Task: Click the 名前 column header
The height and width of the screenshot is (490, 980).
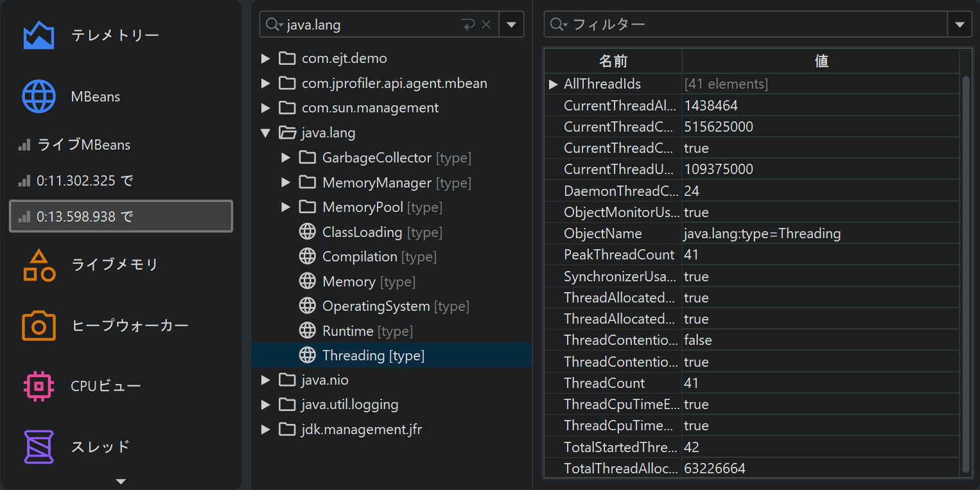Action: (613, 61)
